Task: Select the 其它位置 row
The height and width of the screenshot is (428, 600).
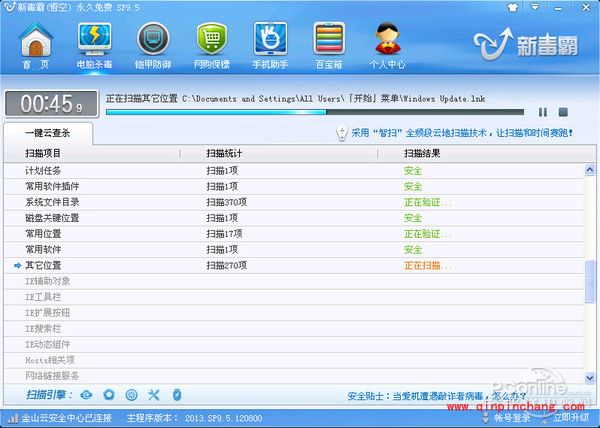Action: [294, 265]
